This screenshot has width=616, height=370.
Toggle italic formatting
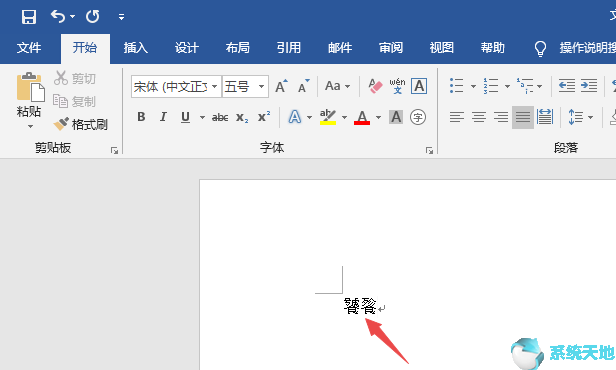tap(163, 117)
